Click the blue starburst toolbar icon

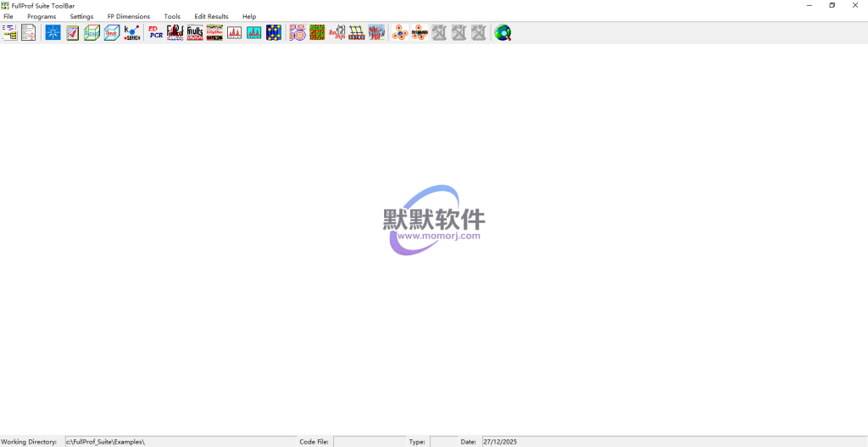(x=53, y=33)
